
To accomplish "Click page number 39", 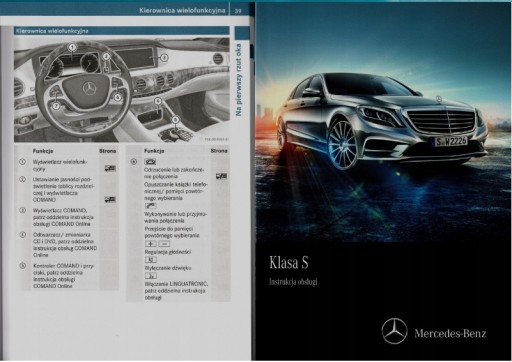I will 238,11.
